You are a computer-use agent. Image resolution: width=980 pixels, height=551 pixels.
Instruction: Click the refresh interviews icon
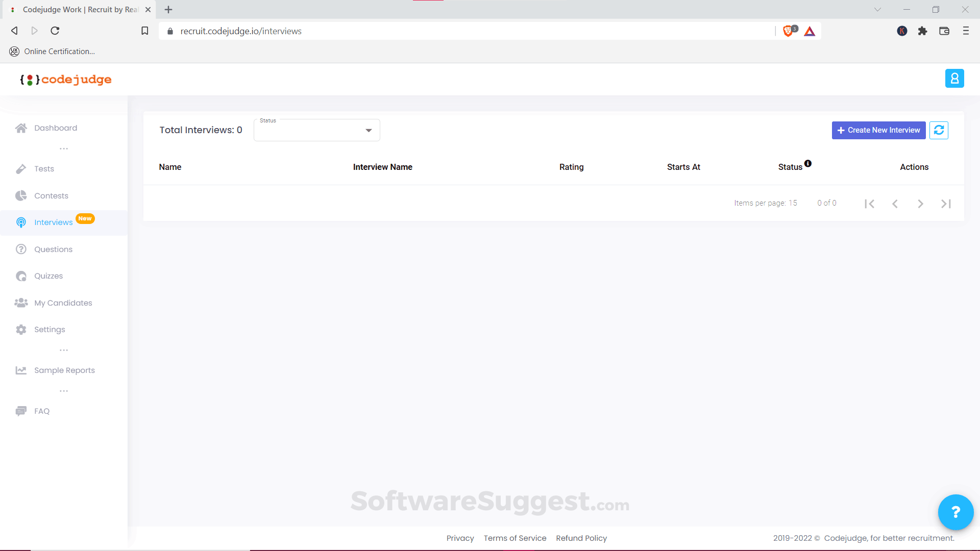click(939, 130)
